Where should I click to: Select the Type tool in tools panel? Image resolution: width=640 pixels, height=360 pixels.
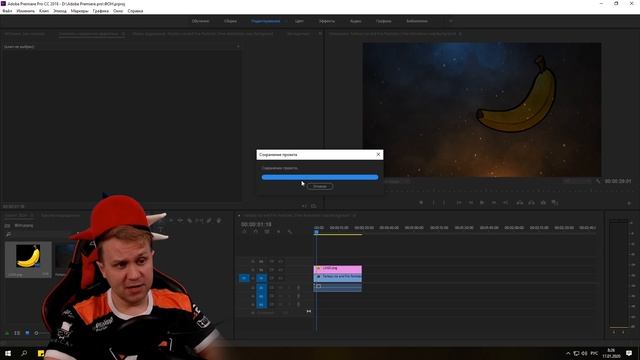tap(161, 230)
